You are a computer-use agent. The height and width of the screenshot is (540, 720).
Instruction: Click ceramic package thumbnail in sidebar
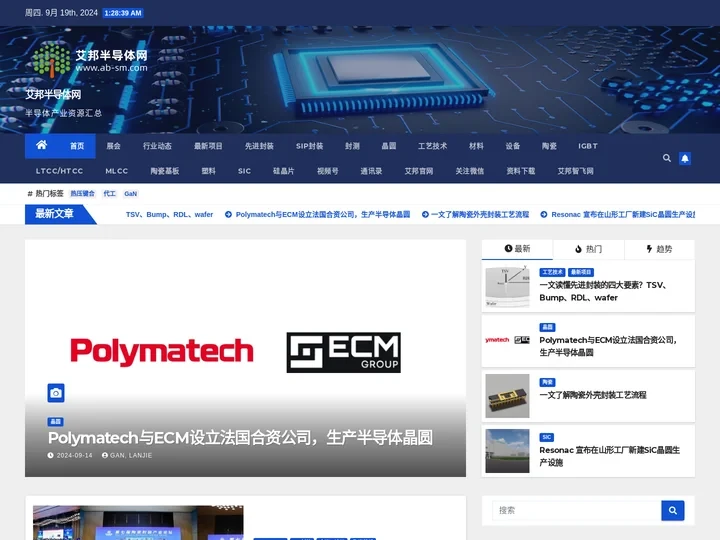pyautogui.click(x=507, y=396)
